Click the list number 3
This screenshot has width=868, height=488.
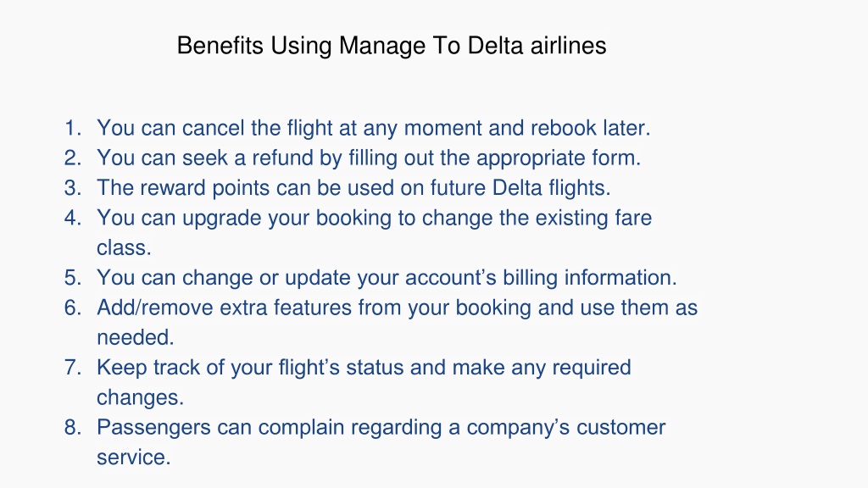click(x=73, y=188)
